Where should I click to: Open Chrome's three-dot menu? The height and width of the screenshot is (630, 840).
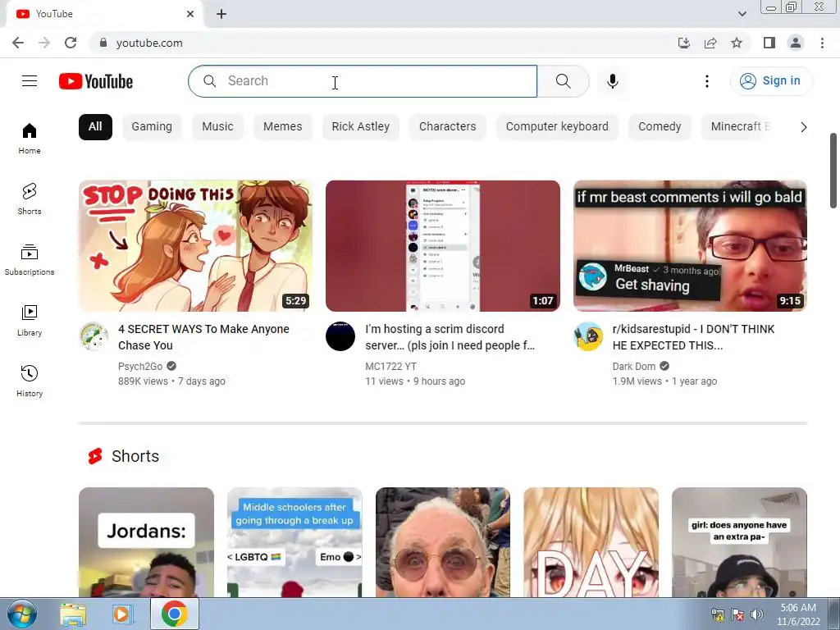pos(822,43)
